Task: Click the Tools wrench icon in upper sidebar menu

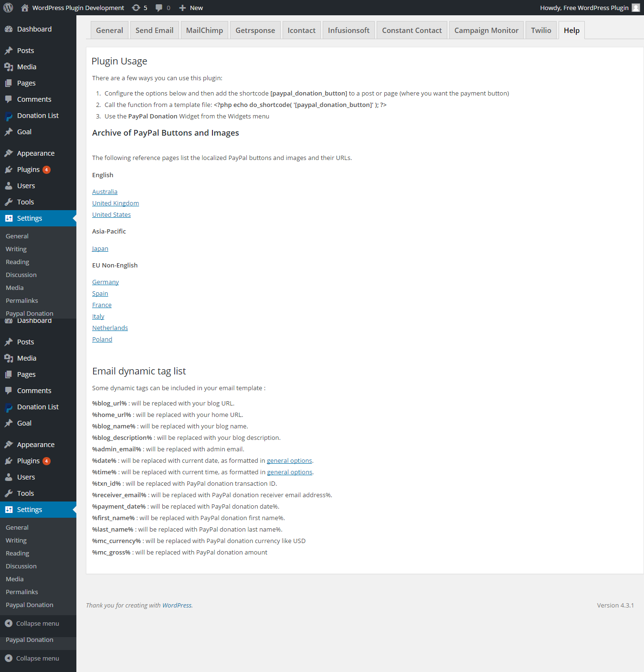Action: point(9,202)
